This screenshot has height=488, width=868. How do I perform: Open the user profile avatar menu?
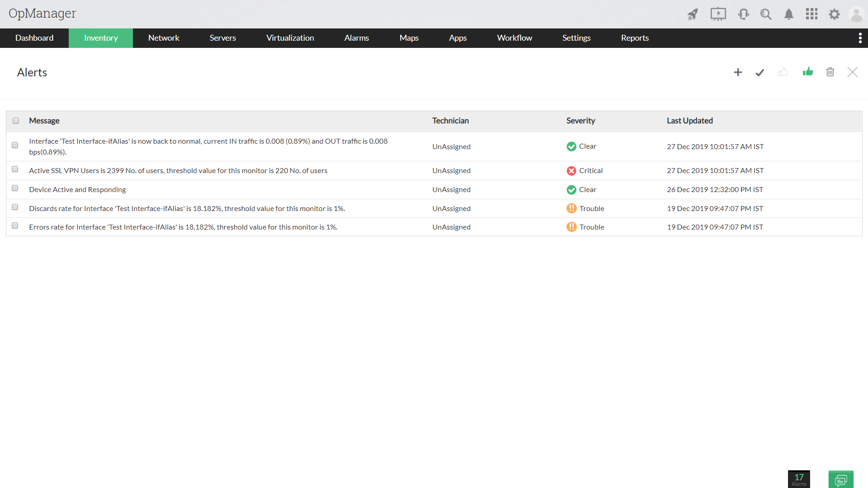coord(856,14)
